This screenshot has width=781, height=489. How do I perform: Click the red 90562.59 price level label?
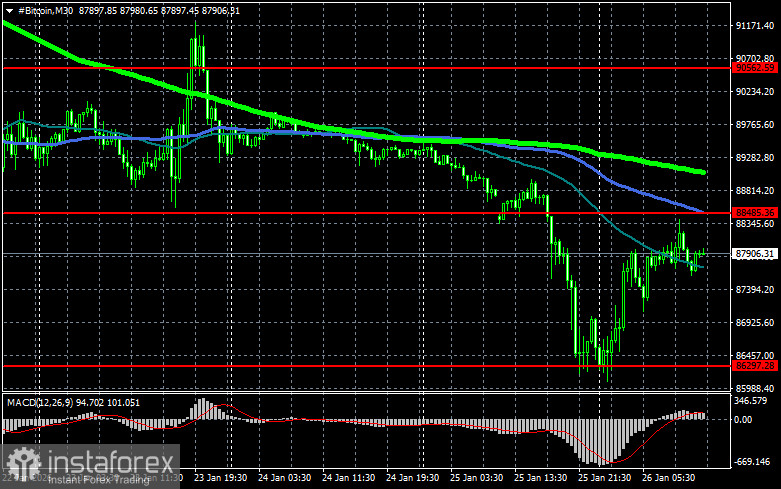click(755, 68)
